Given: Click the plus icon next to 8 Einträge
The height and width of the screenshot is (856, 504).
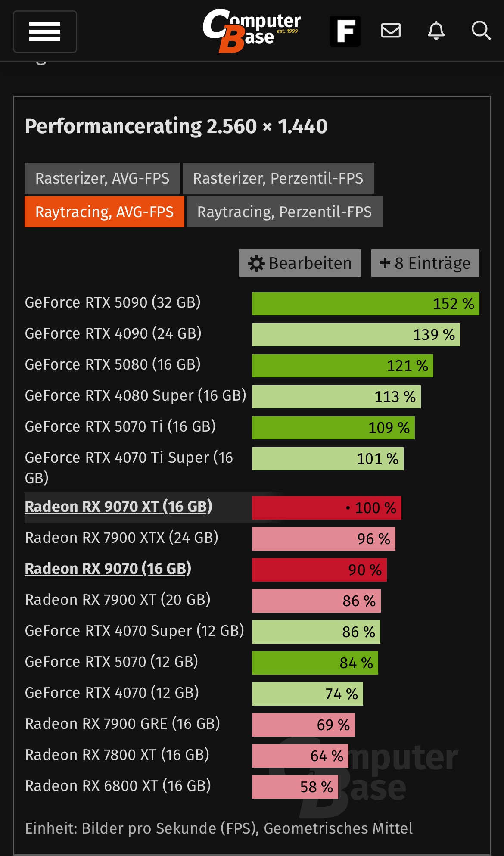Looking at the screenshot, I should click(385, 263).
